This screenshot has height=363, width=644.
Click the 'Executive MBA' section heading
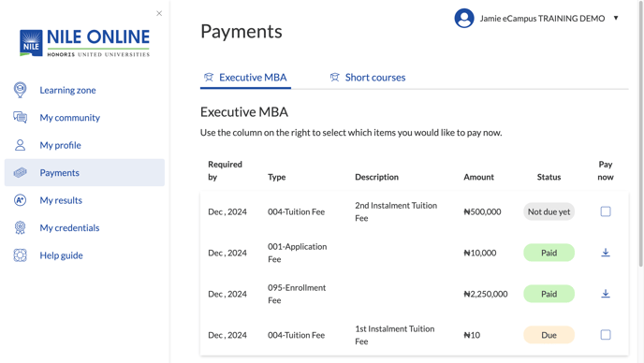tap(244, 111)
